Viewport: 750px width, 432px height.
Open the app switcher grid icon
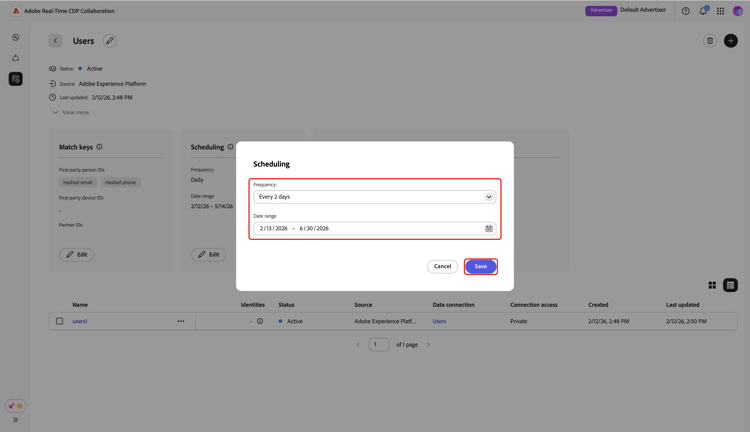720,11
